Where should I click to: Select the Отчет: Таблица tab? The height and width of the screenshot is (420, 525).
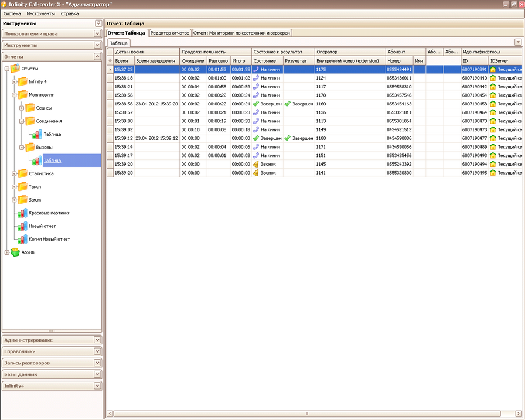[x=126, y=33]
